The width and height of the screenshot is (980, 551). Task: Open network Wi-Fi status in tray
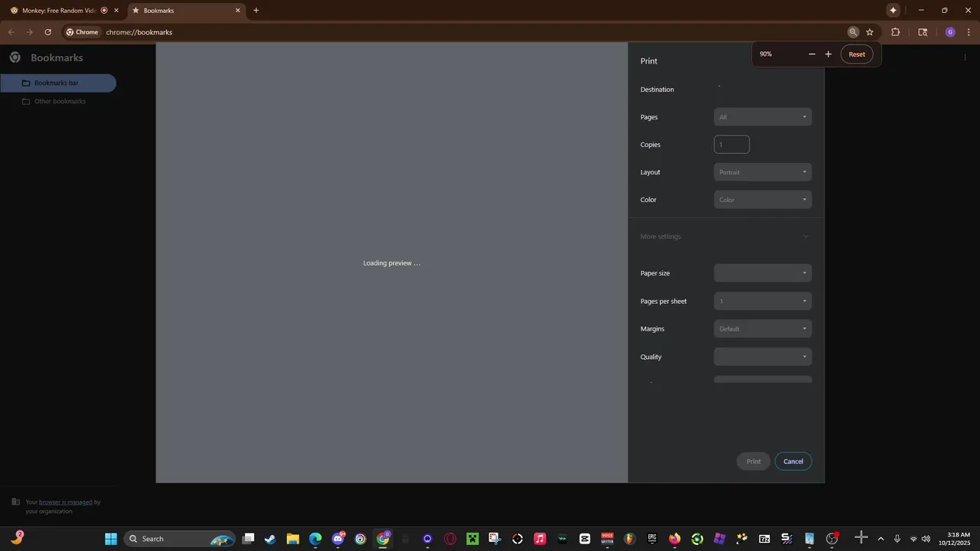tap(913, 539)
